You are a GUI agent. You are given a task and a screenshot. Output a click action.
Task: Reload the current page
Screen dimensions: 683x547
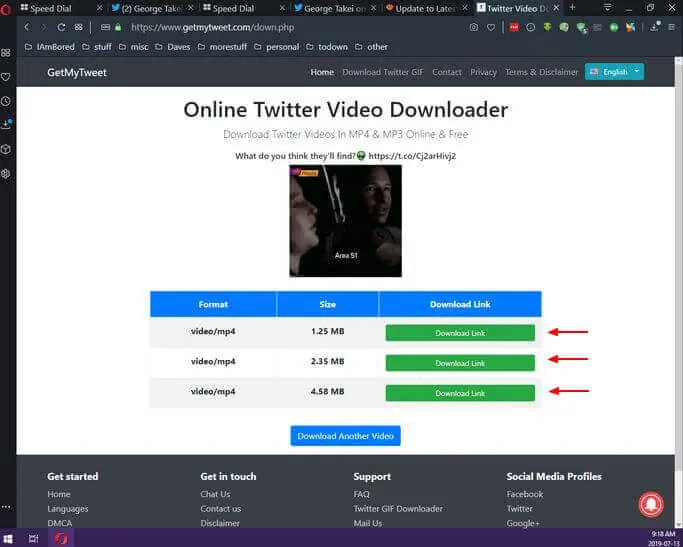(61, 27)
